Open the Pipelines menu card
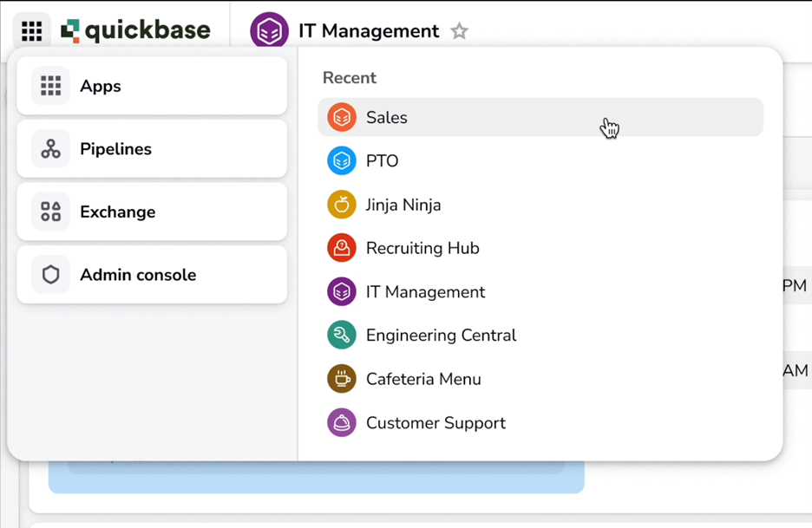Viewport: 812px width, 528px height. (152, 148)
